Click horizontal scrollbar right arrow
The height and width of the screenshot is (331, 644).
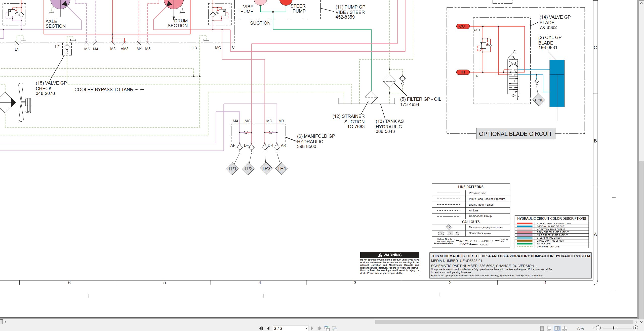636,322
